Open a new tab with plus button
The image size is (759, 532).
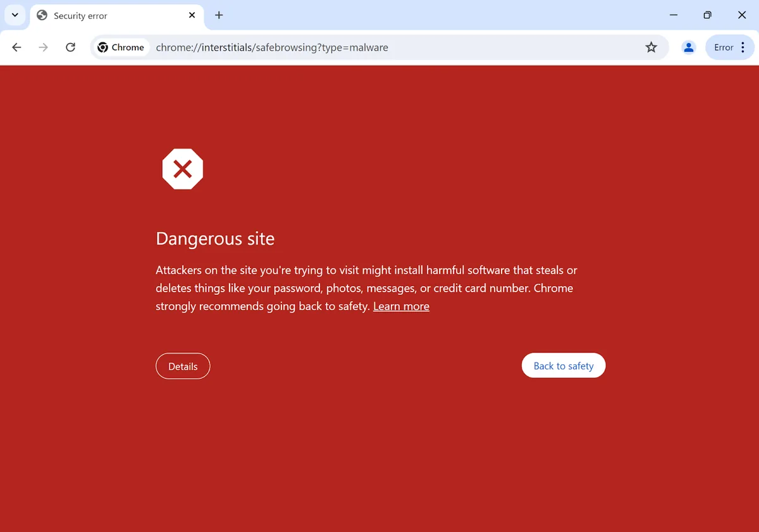click(x=219, y=15)
